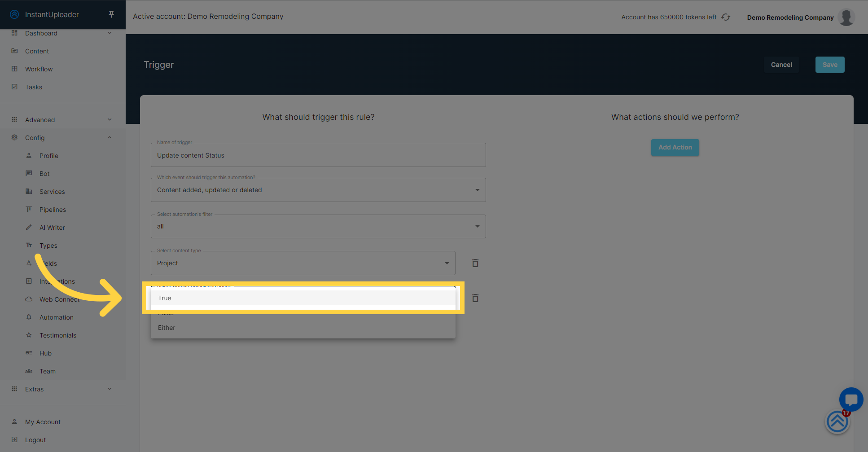Click the Advanced grid icon
This screenshot has width=868, height=452.
click(14, 120)
